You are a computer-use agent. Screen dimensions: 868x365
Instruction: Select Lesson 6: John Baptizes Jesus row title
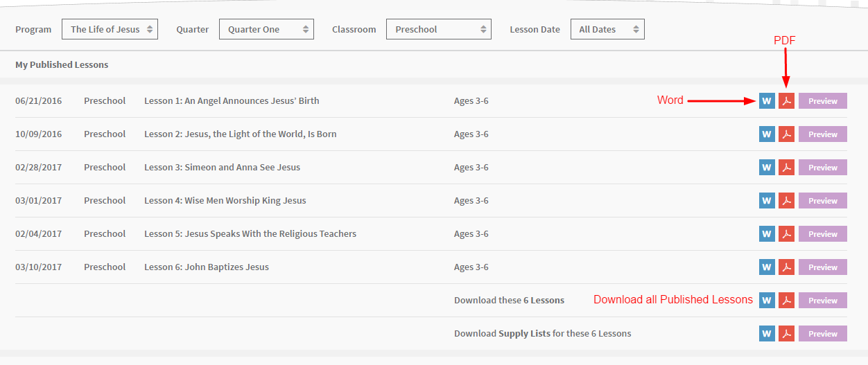206,267
